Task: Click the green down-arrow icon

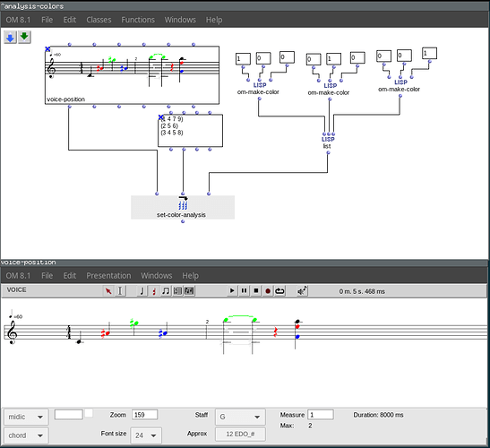Action: click(24, 38)
